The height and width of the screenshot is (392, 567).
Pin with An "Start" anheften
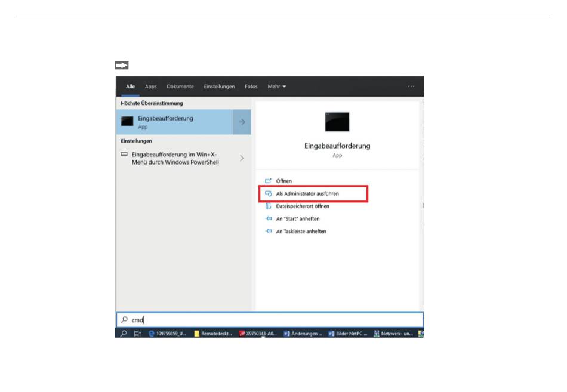point(298,219)
